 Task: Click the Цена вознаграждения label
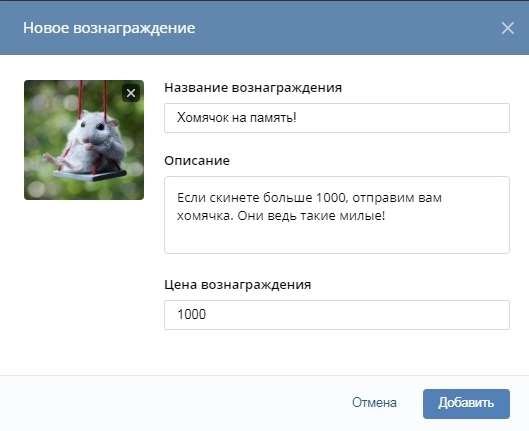238,285
